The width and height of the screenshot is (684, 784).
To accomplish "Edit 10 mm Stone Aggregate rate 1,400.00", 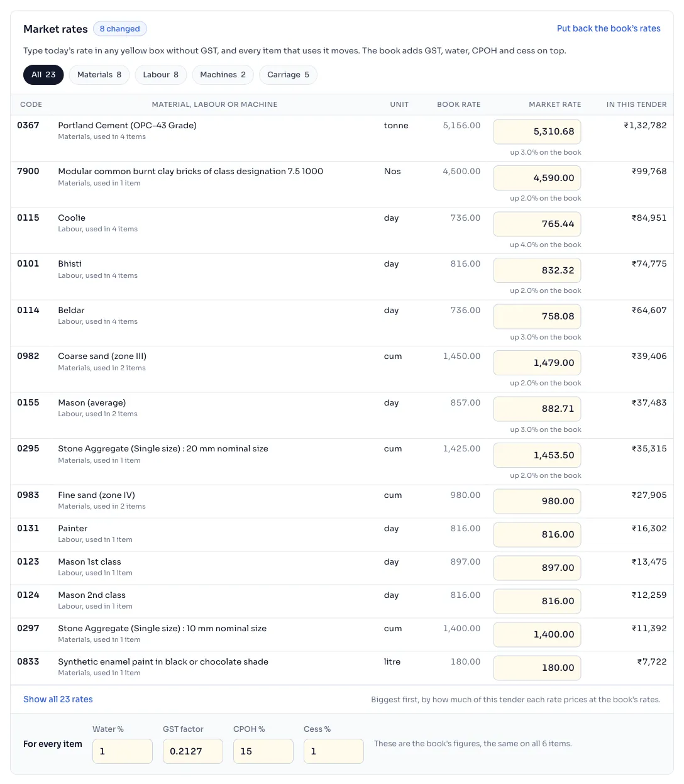I will point(537,634).
